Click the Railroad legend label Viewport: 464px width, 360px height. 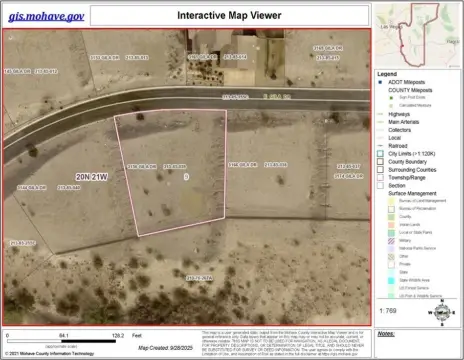pos(398,146)
